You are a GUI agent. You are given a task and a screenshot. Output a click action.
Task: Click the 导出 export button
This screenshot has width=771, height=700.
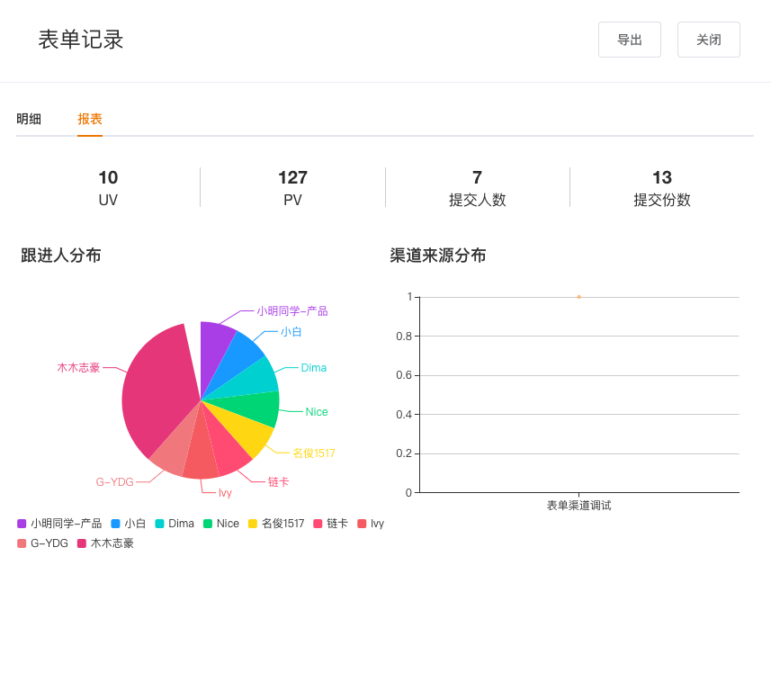point(629,40)
